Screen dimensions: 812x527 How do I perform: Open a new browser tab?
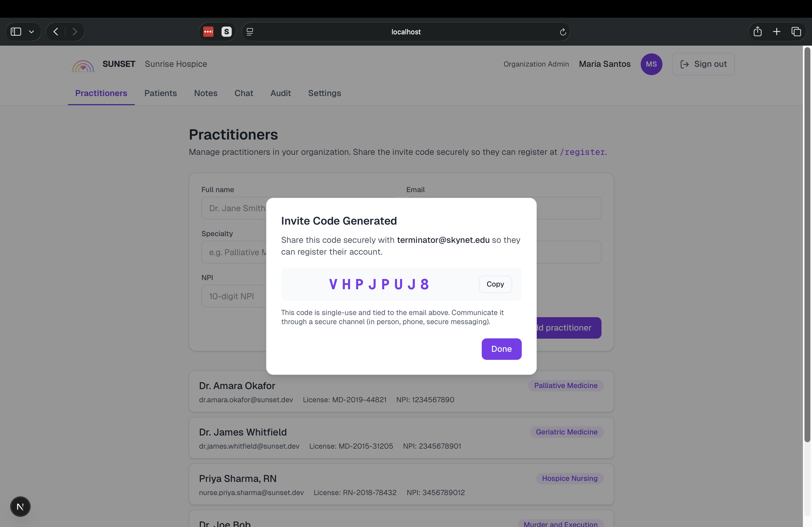tap(777, 32)
